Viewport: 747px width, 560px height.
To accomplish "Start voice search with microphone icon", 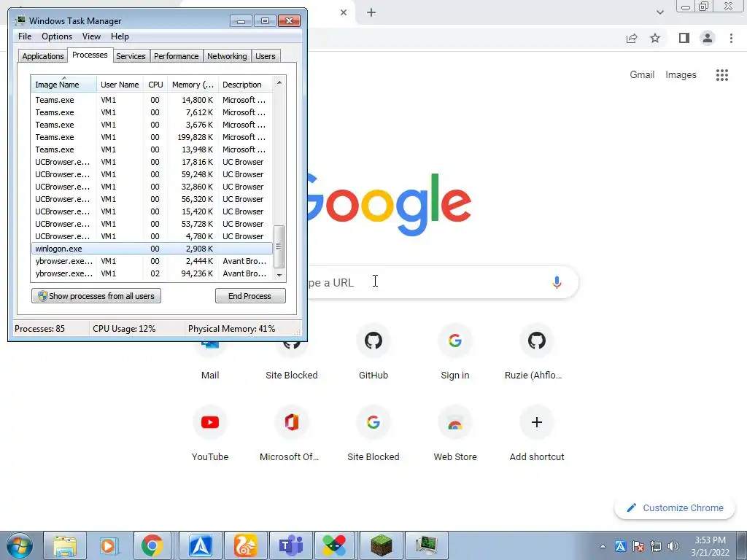I will pyautogui.click(x=557, y=282).
